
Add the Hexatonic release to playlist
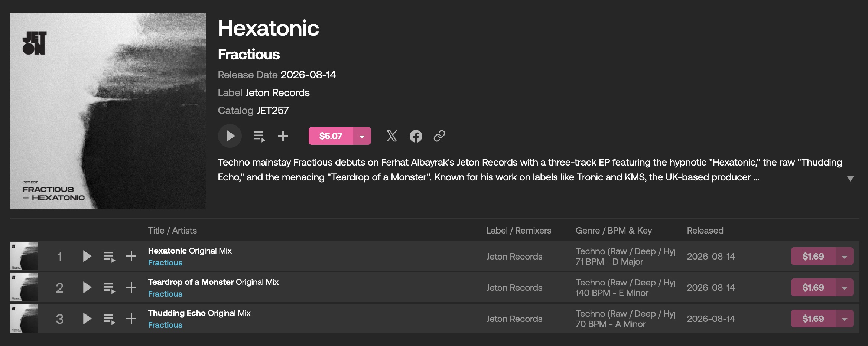[x=283, y=136]
